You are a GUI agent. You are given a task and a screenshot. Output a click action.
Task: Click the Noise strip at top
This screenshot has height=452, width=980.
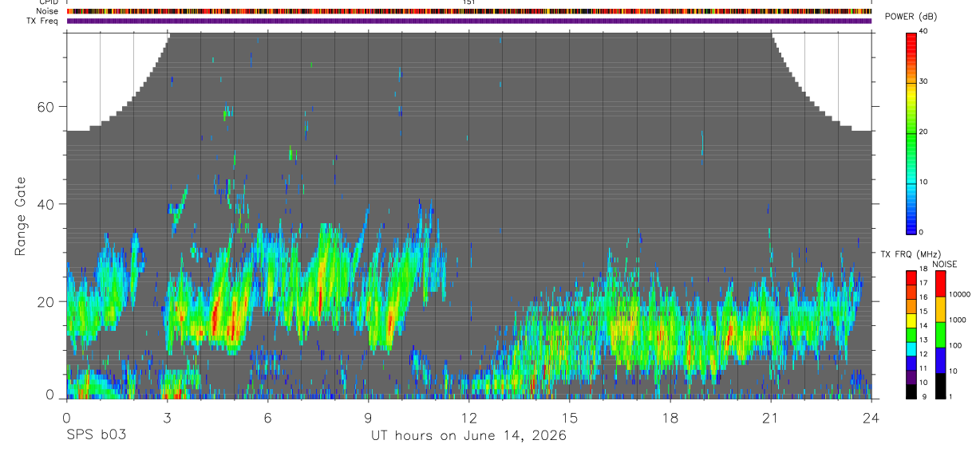pos(469,11)
